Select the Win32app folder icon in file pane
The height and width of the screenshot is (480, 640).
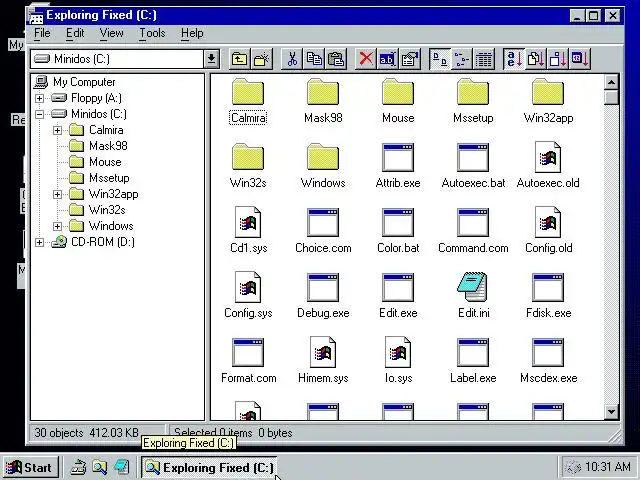click(x=548, y=91)
